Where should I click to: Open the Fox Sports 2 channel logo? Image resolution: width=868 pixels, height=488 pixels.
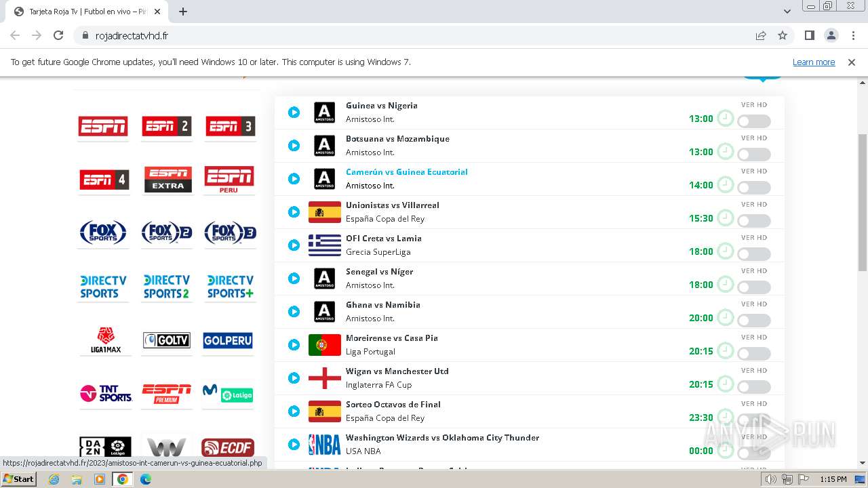pos(166,232)
